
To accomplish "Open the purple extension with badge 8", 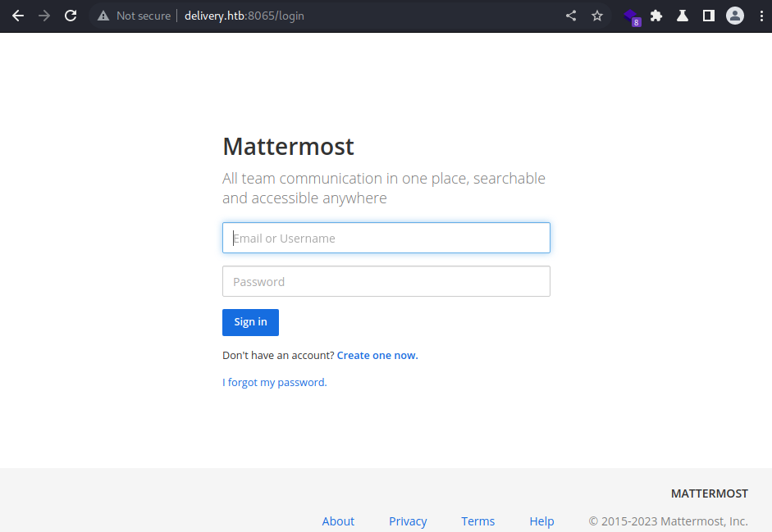I will (632, 17).
